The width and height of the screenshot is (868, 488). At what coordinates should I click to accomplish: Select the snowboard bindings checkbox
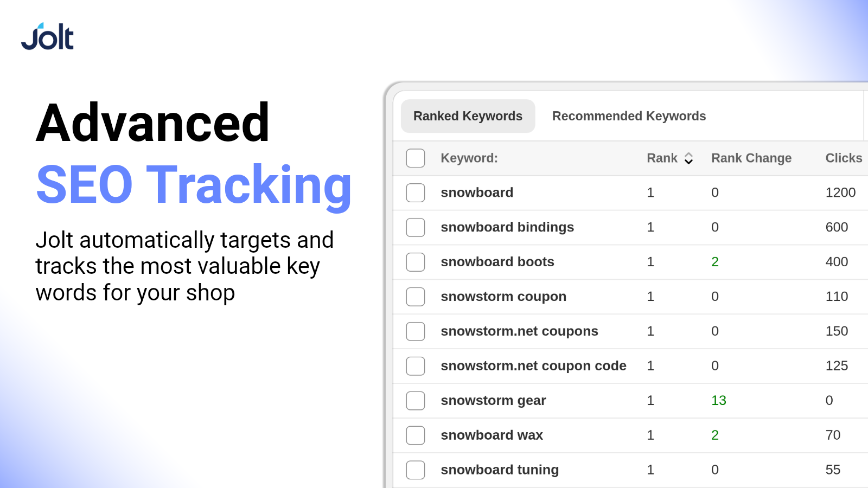tap(416, 228)
